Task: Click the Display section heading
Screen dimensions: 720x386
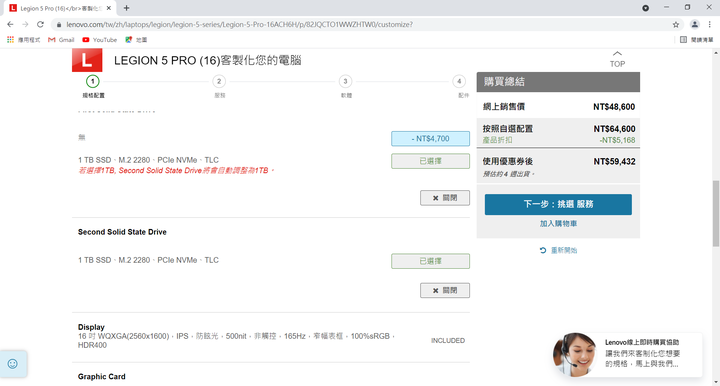Action: 91,327
